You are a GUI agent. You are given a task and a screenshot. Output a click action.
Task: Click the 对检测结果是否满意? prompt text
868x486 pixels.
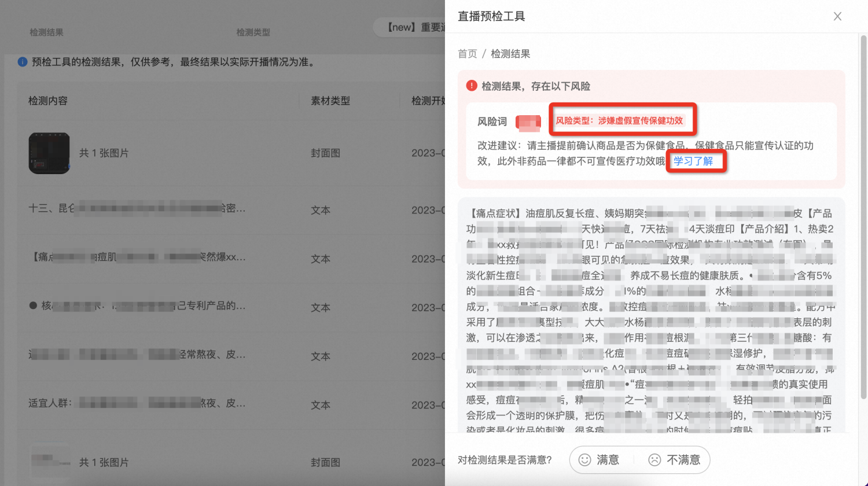[505, 460]
